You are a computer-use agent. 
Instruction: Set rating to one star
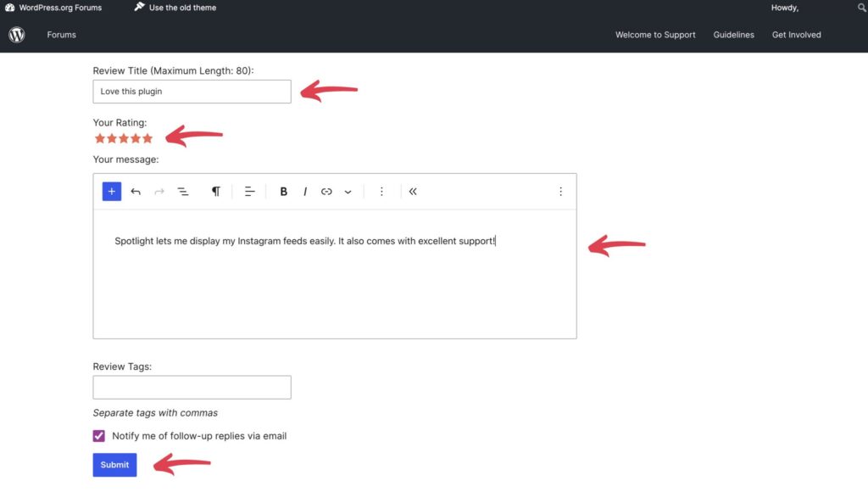99,138
